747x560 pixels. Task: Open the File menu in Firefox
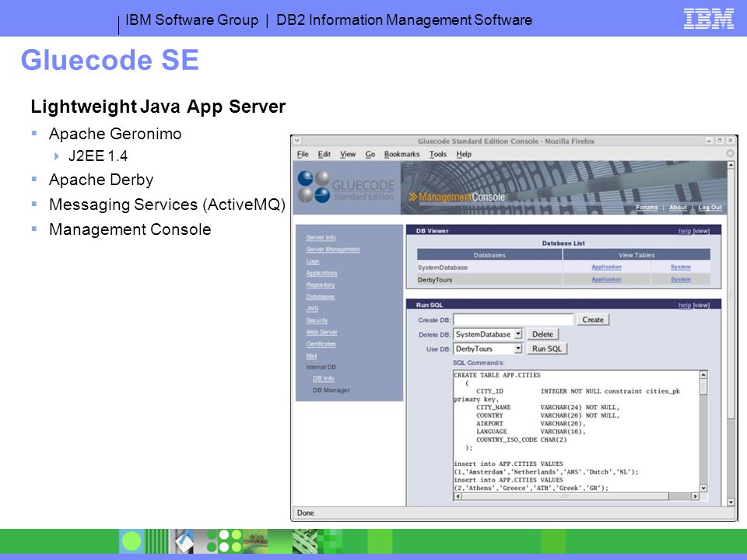303,154
